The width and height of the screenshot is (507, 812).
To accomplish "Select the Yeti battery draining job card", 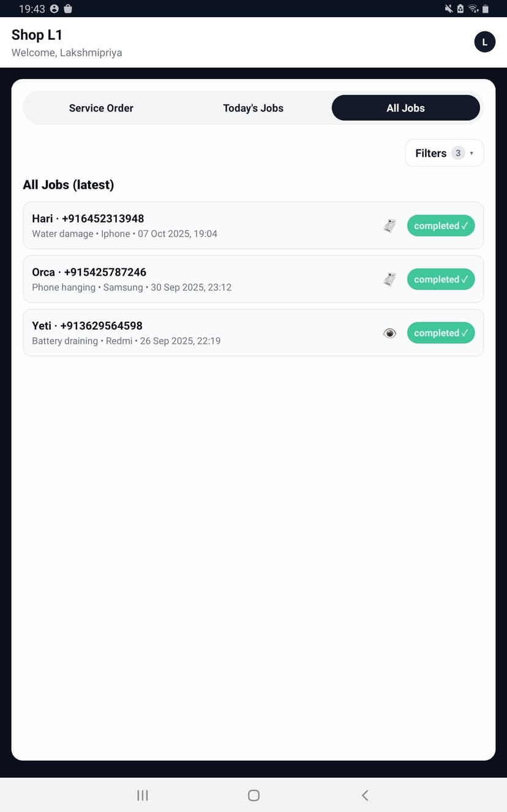I will pos(184,333).
